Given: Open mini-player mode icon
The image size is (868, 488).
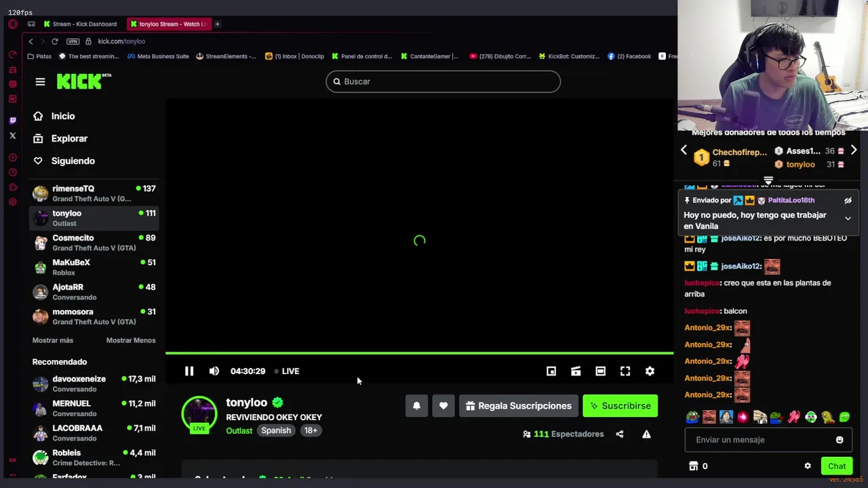Looking at the screenshot, I should pyautogui.click(x=551, y=371).
